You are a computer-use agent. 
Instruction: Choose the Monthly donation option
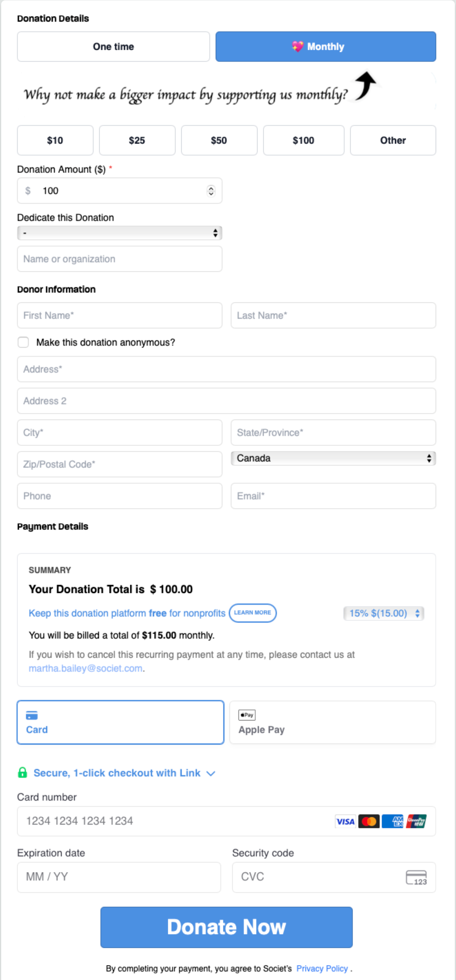point(326,47)
